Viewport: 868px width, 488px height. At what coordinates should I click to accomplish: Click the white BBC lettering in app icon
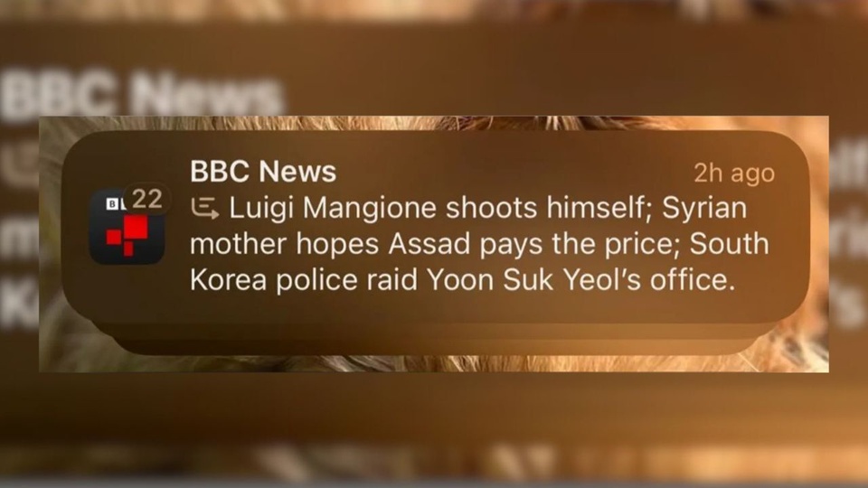(x=115, y=203)
